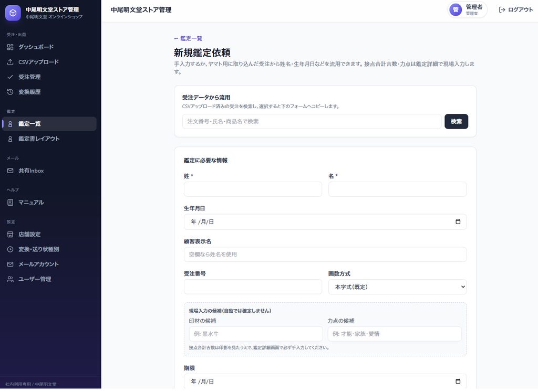Click the checkmark icon beside 受注管理
The width and height of the screenshot is (538, 392).
tap(11, 77)
